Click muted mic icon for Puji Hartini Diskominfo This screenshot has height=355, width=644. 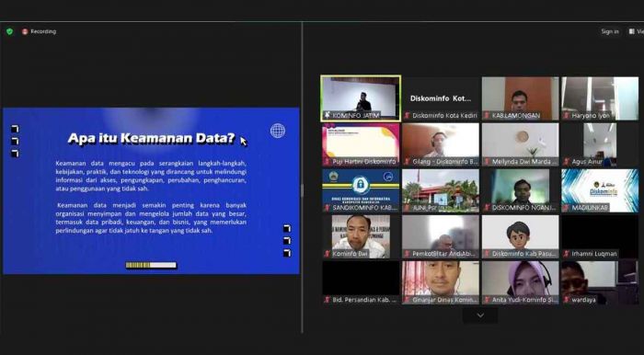click(328, 162)
